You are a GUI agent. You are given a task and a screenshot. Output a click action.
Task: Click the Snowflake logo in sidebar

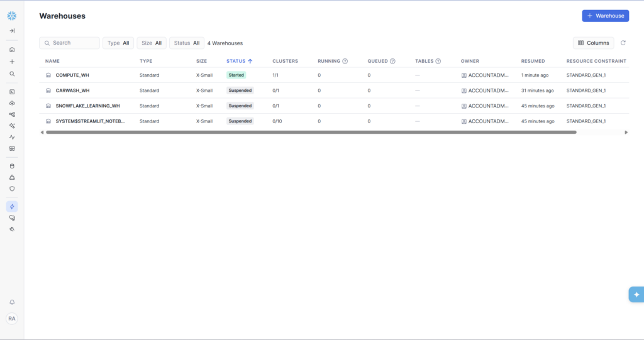pos(12,16)
